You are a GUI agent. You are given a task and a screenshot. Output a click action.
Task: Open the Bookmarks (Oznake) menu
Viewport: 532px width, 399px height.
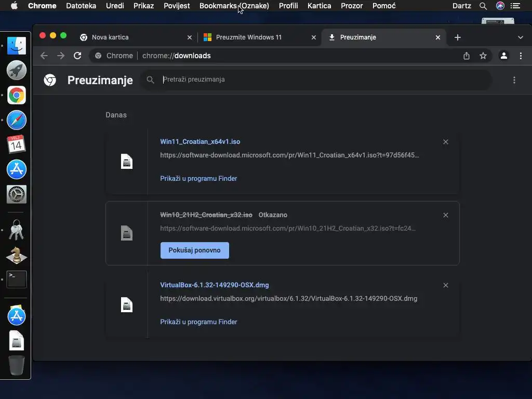pos(234,6)
